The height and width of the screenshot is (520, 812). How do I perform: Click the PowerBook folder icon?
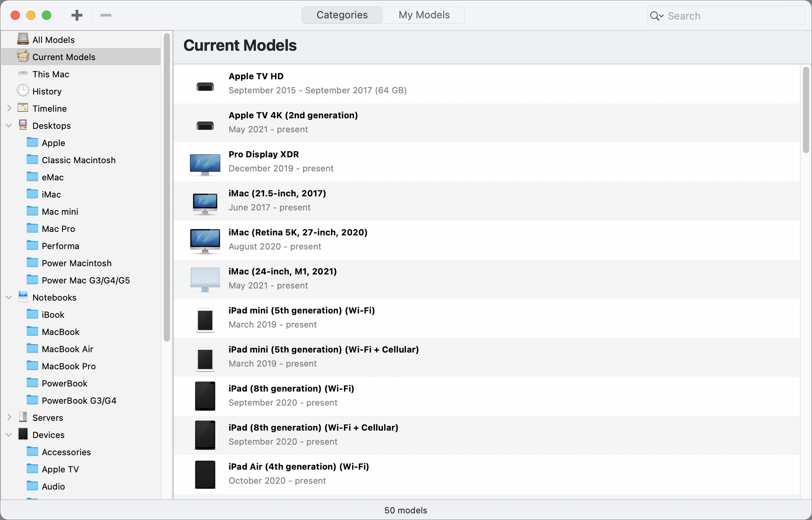click(x=32, y=383)
